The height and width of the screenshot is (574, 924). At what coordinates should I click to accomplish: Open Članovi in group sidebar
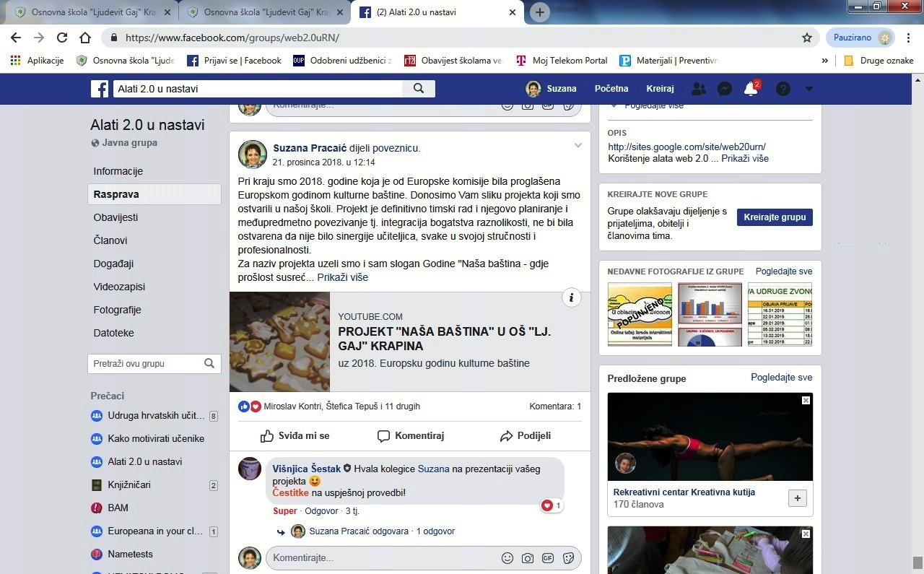pyautogui.click(x=110, y=240)
